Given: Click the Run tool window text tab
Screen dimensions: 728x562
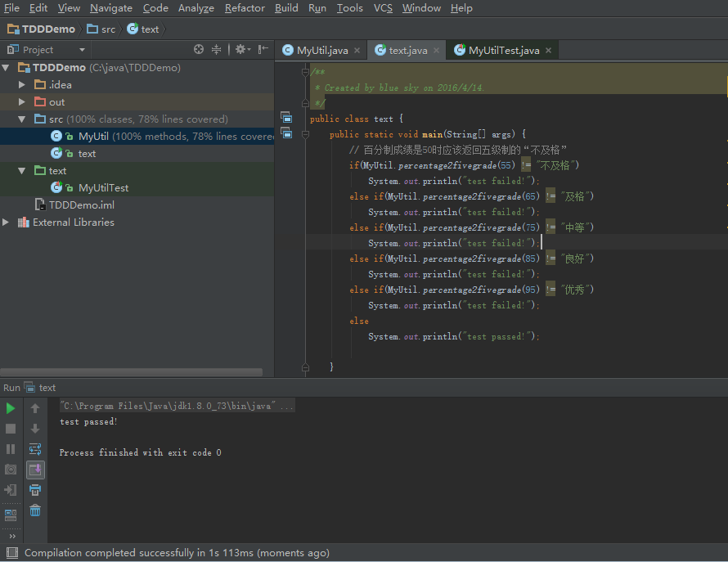Looking at the screenshot, I should coord(40,388).
